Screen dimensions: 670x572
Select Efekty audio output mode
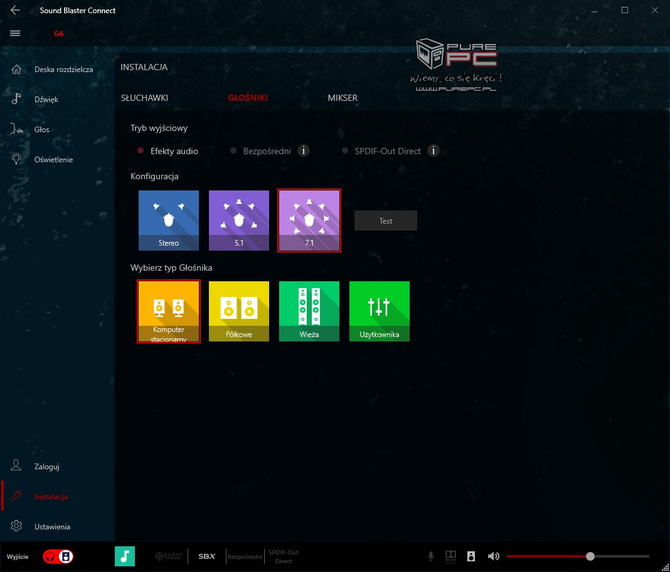[168, 151]
